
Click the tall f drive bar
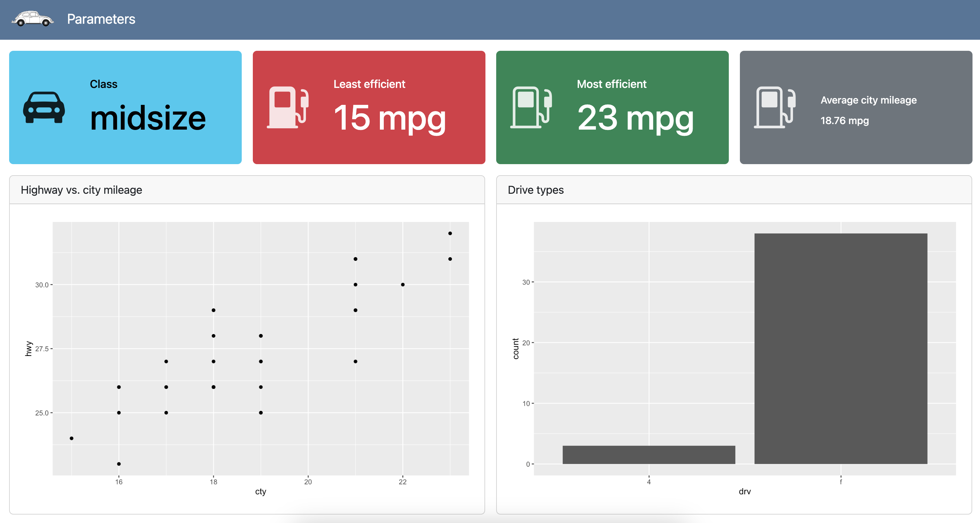(x=840, y=348)
